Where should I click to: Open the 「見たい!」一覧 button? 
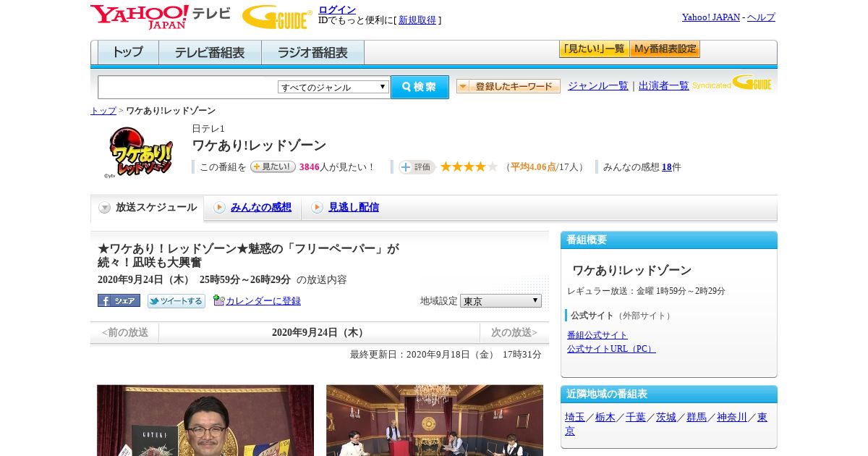tap(594, 49)
